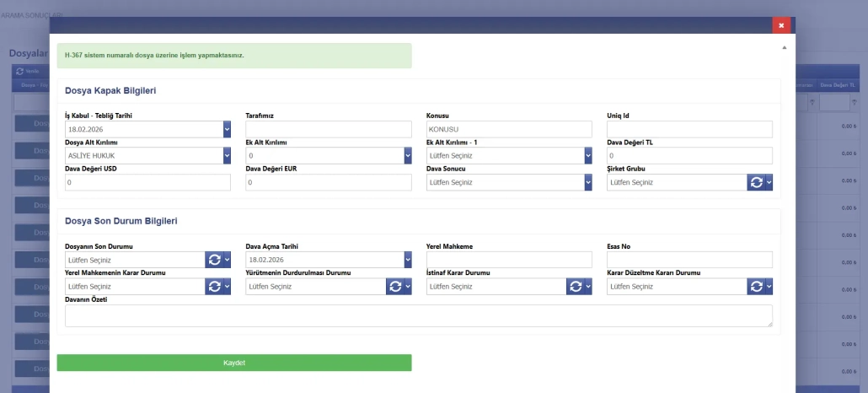Click the Davanın Özeti text area
Viewport: 868px width, 393px height.
(x=418, y=315)
